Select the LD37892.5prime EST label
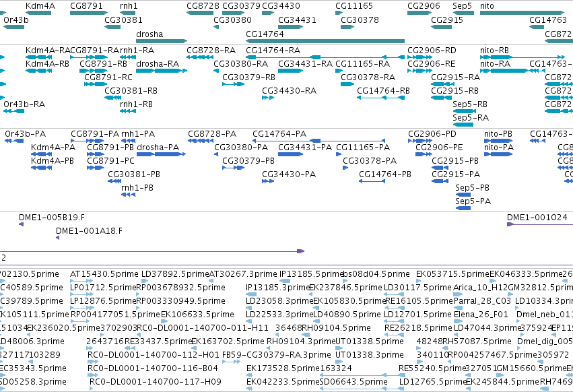 click(175, 274)
